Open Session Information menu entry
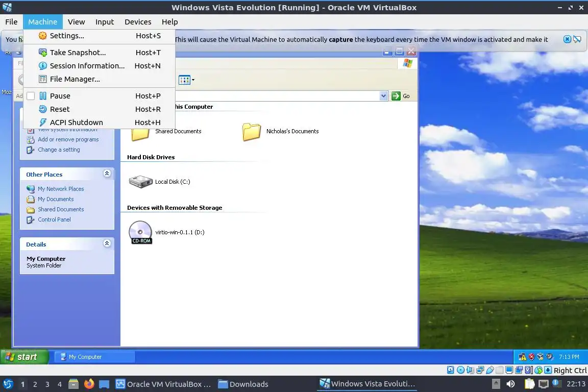This screenshot has width=588, height=392. [100, 66]
